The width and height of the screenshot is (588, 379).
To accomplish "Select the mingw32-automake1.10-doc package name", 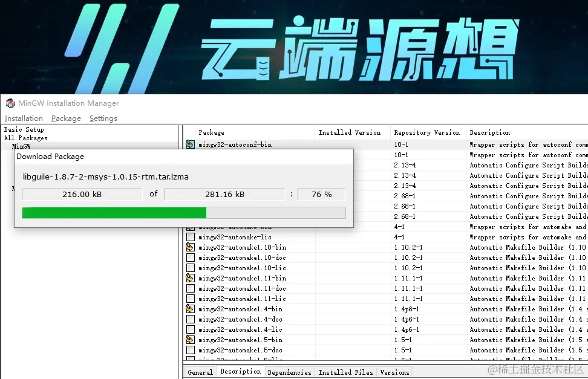I will point(242,258).
